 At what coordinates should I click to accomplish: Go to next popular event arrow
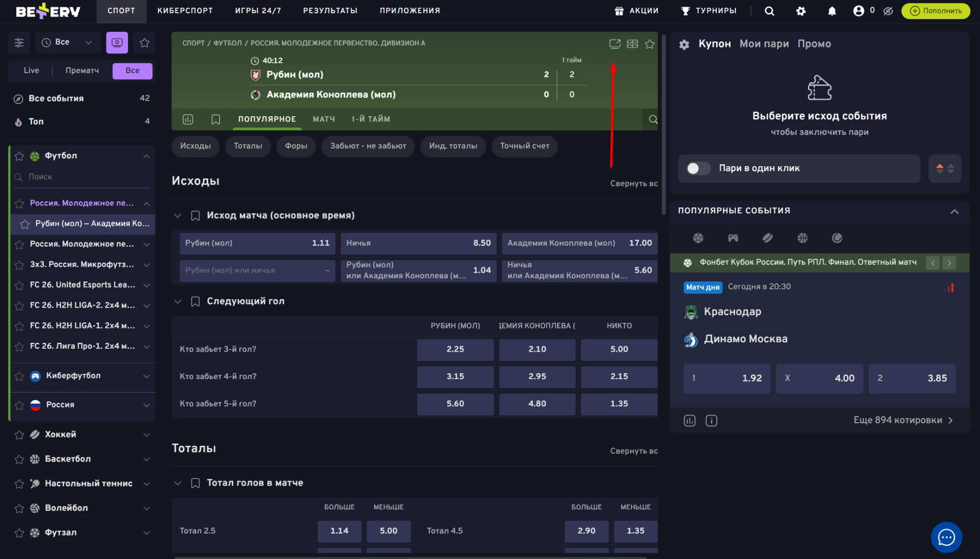[x=949, y=263]
